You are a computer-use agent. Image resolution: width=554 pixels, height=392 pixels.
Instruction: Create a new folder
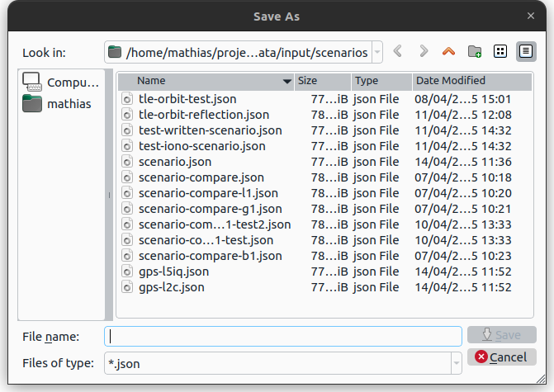tap(475, 52)
